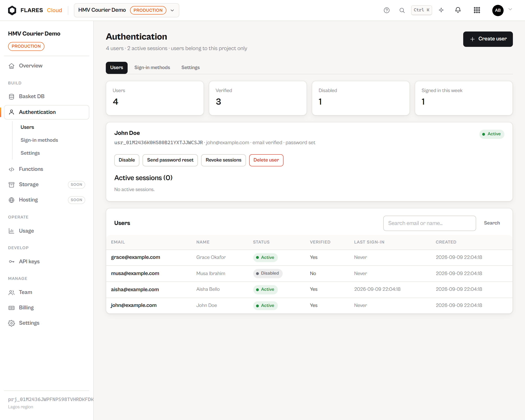This screenshot has width=525, height=420.
Task: Click the Delete user button
Action: [266, 160]
